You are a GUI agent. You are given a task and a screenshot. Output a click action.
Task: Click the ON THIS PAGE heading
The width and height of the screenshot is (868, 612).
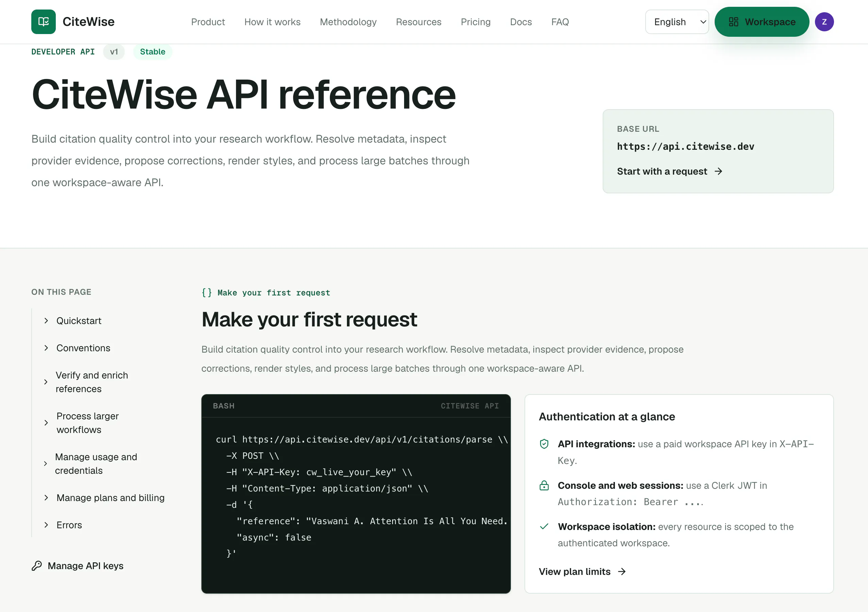click(x=61, y=292)
